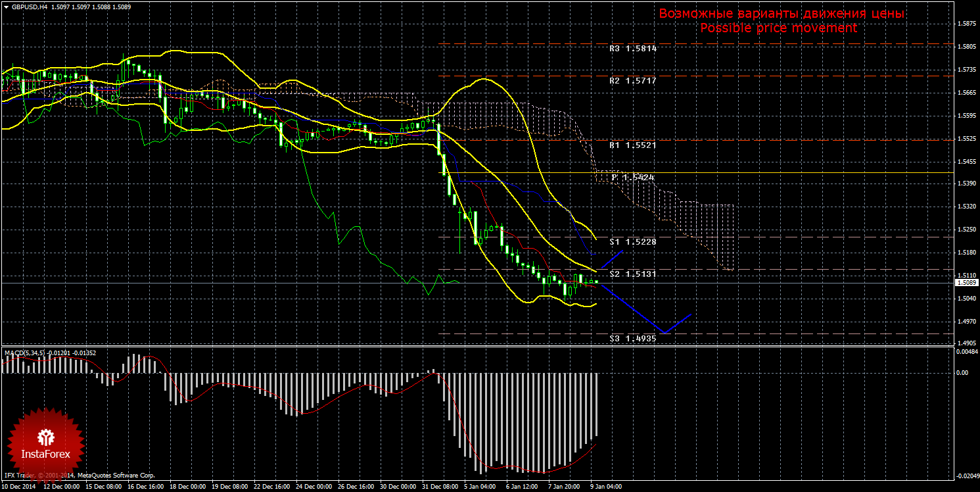Viewport: 980px width, 492px height.
Task: Click the 31 Dec 08:00 time label
Action: (x=440, y=487)
